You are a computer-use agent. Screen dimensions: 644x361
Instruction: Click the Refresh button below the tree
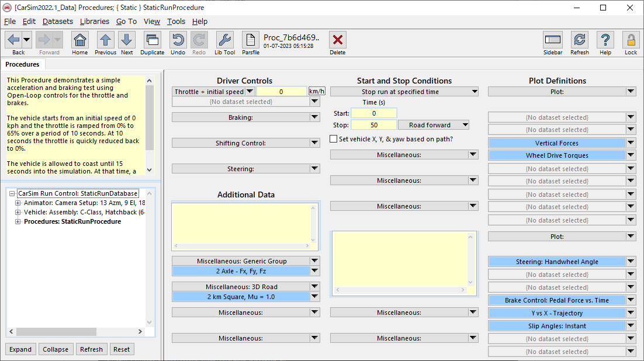coord(91,349)
